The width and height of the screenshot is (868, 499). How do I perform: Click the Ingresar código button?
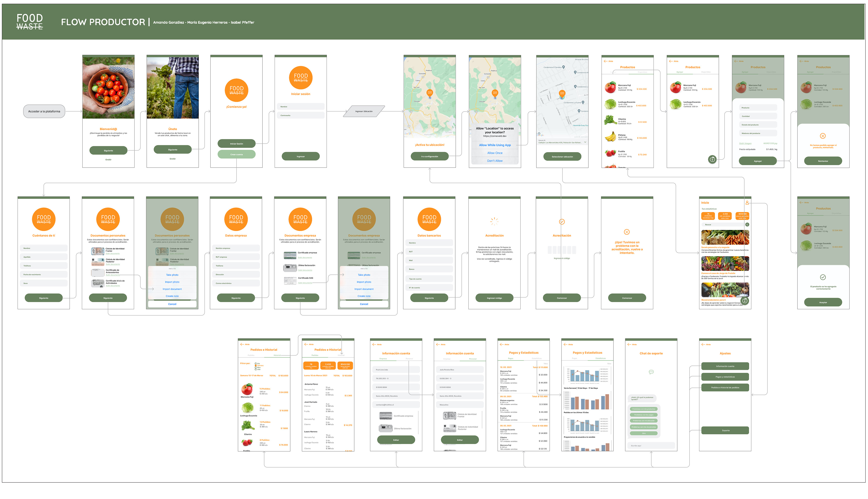494,298
